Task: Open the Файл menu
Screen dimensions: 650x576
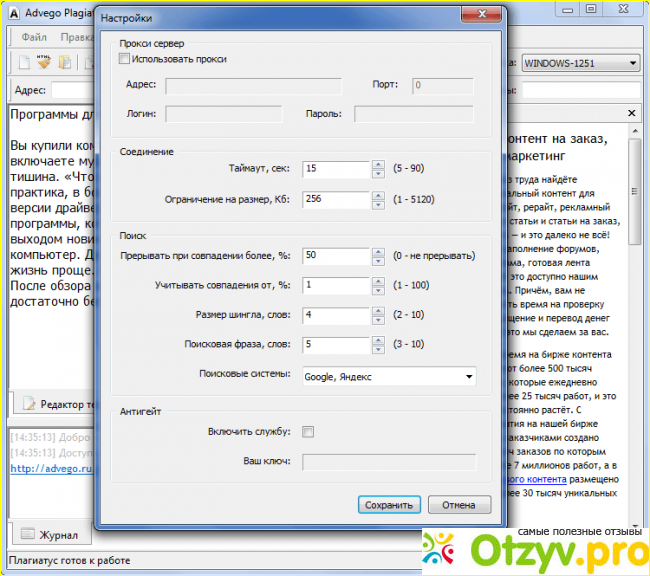Action: click(x=33, y=37)
